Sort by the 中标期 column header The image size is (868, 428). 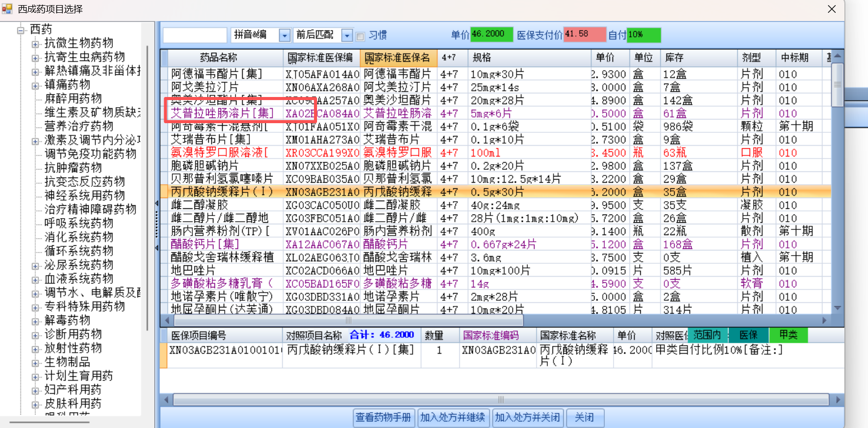(x=798, y=57)
